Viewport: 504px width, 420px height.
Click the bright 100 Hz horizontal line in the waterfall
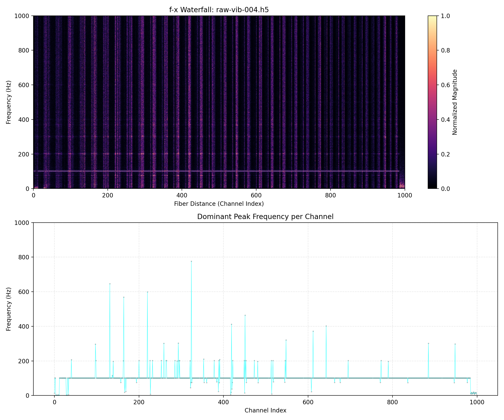point(216,171)
